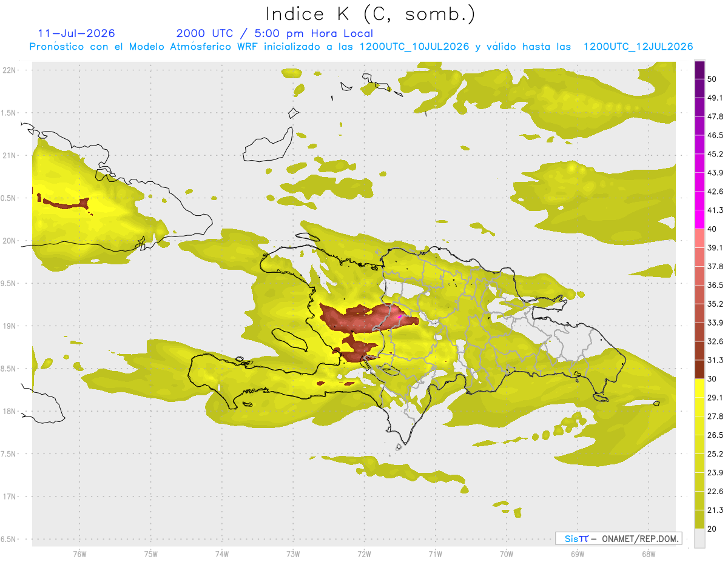728x562 pixels.
Task: Click the legend value '26.5'
Action: [716, 435]
